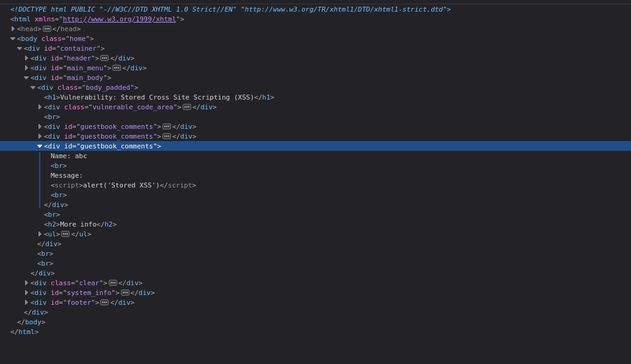Expand the div id="footer" triangle
The height and width of the screenshot is (364, 631).
click(x=26, y=302)
